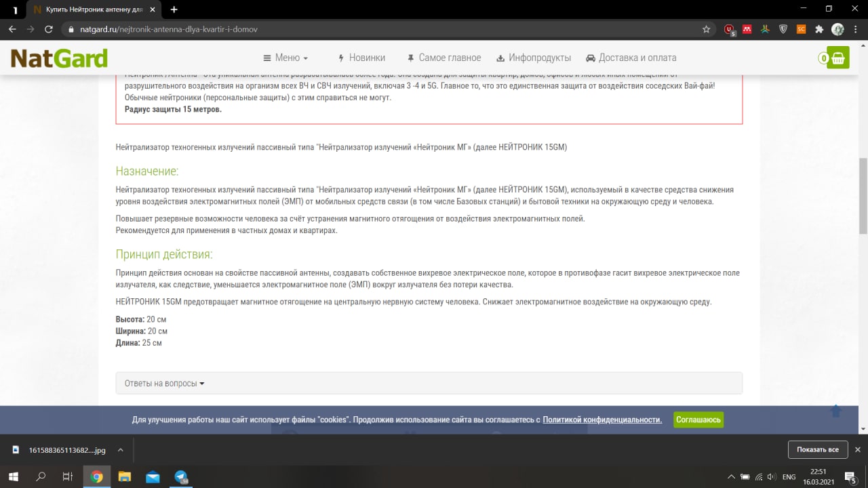This screenshot has width=868, height=488.
Task: Open Windows search magnifier in taskbar
Action: point(41,476)
